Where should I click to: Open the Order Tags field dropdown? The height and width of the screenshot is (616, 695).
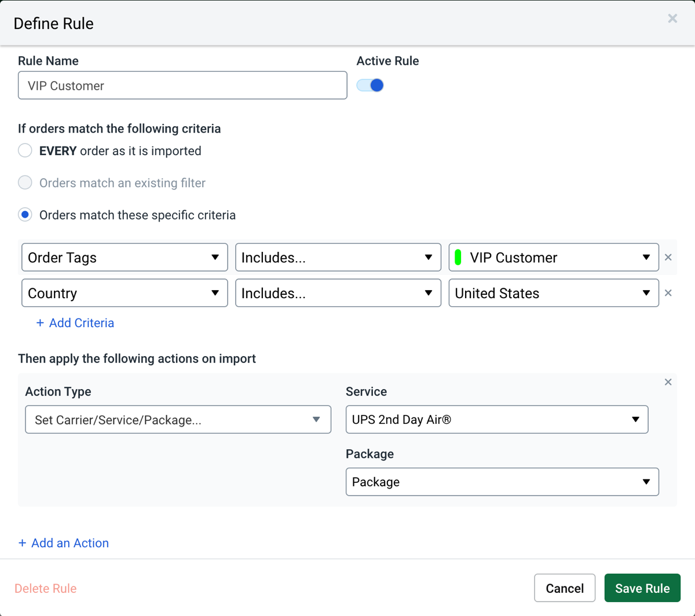pyautogui.click(x=125, y=258)
